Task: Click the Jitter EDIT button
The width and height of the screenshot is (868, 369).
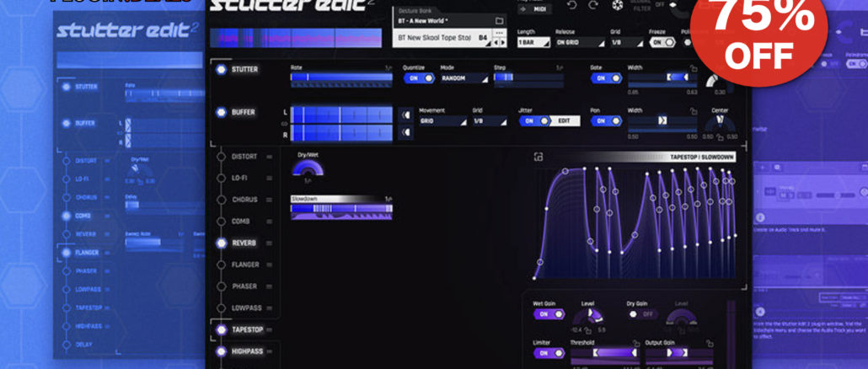Action: pos(564,121)
